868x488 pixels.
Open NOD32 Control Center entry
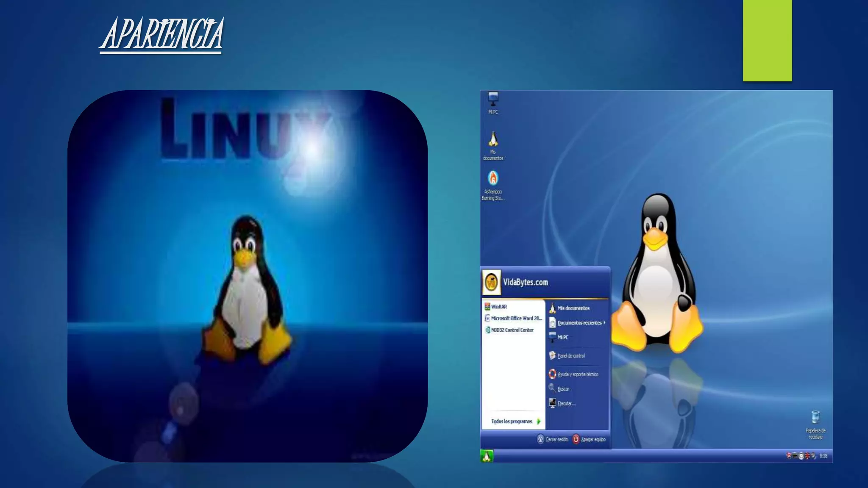tap(512, 330)
